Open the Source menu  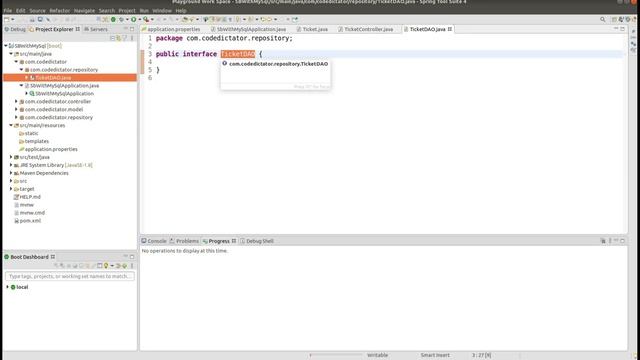pyautogui.click(x=37, y=11)
